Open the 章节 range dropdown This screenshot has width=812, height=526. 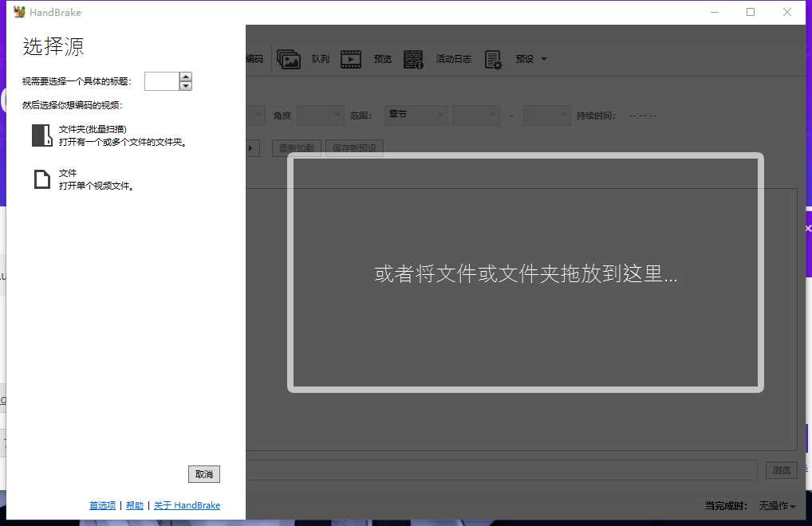(416, 115)
